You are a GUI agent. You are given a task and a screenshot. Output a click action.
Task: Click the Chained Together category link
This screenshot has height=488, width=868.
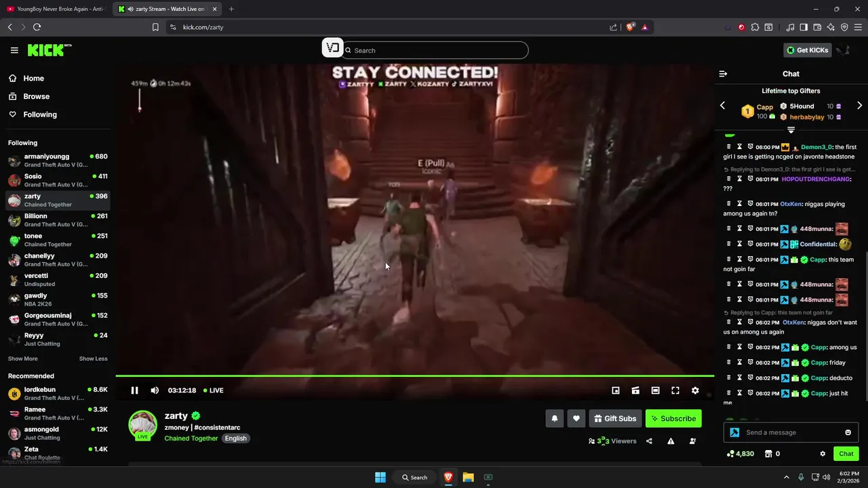191,439
